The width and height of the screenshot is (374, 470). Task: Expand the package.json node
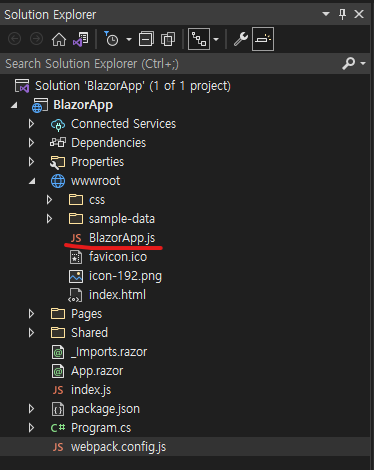(x=31, y=409)
